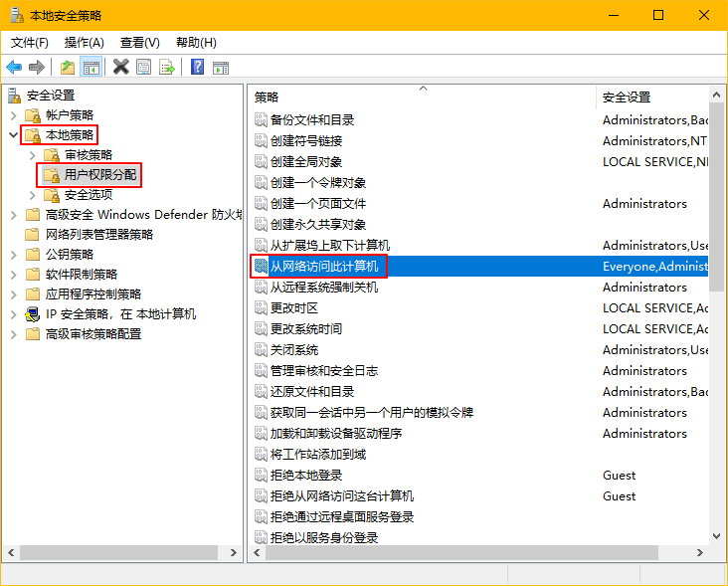Open the 帮助(H) menu
Screen dimensions: 728x586
pyautogui.click(x=196, y=43)
